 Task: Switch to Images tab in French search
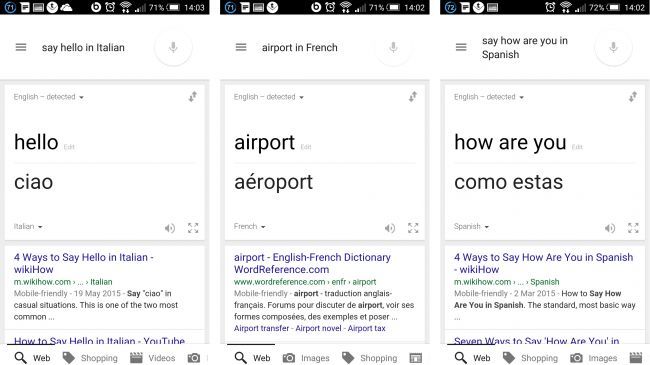pyautogui.click(x=306, y=358)
